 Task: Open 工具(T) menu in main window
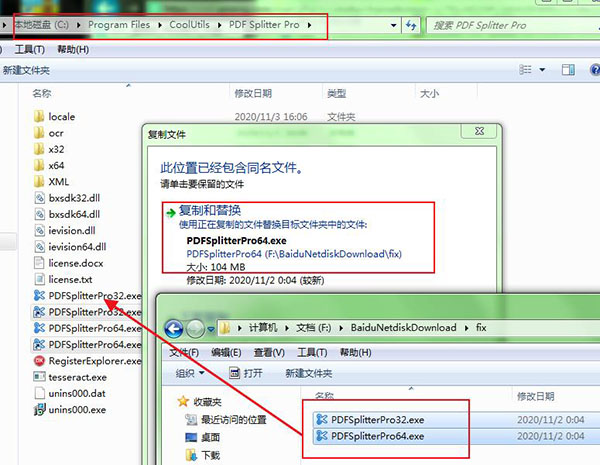pos(29,49)
